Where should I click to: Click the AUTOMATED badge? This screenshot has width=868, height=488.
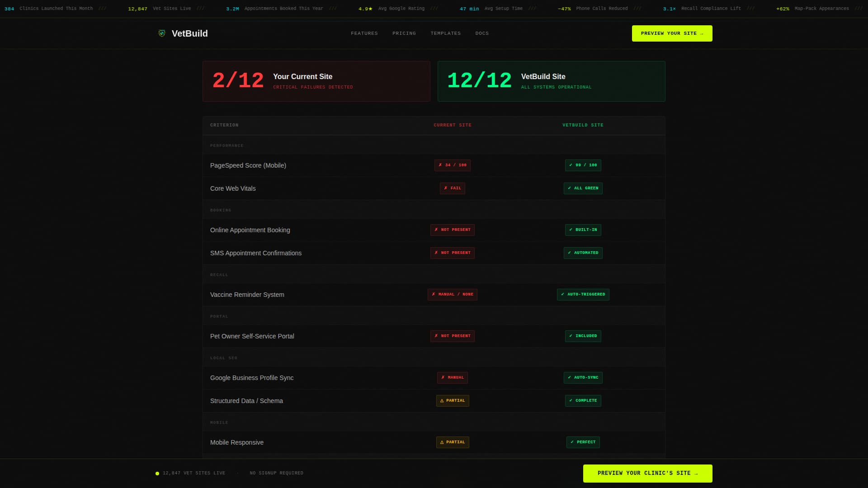click(583, 253)
